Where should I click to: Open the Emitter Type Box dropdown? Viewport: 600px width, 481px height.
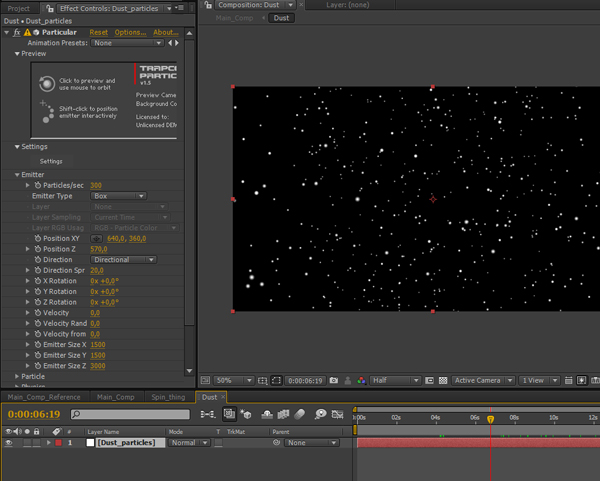coord(119,196)
